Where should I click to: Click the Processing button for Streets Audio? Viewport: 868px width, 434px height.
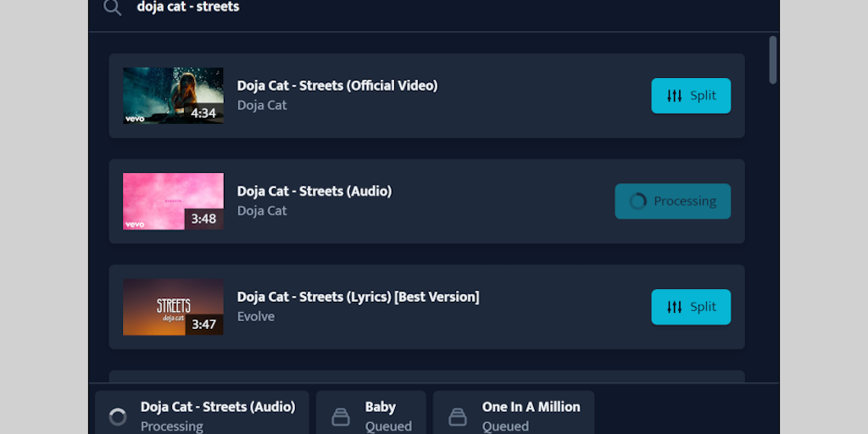672,202
